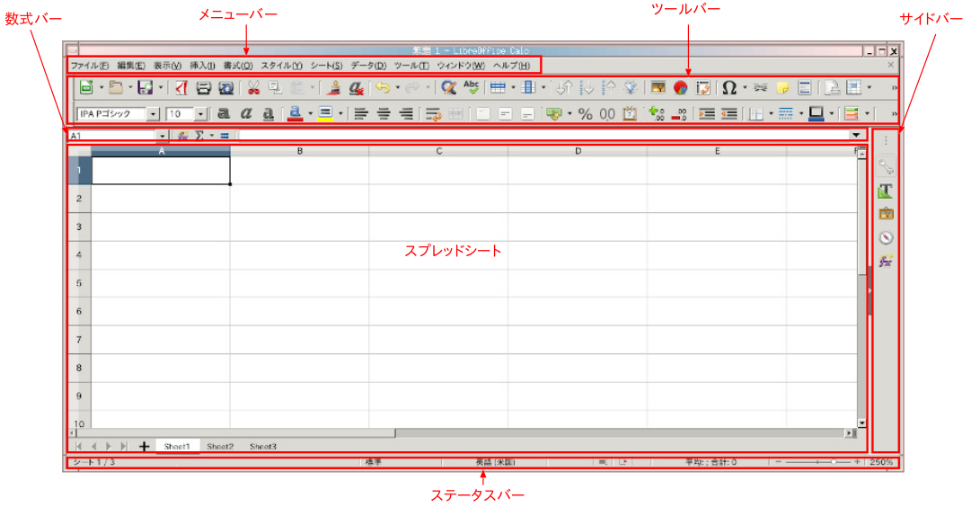980x507 pixels.
Task: Open the Navigator compass icon in sidebar
Action: (886, 237)
